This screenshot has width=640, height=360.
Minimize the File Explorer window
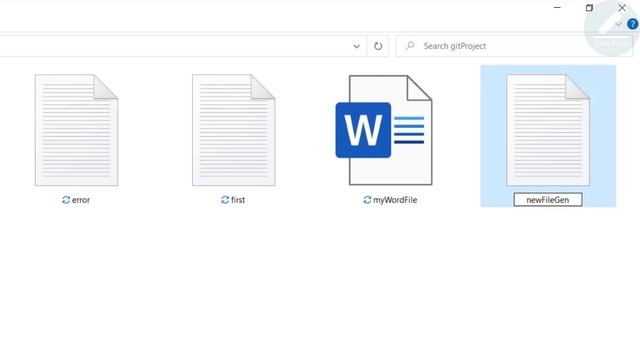[x=557, y=8]
